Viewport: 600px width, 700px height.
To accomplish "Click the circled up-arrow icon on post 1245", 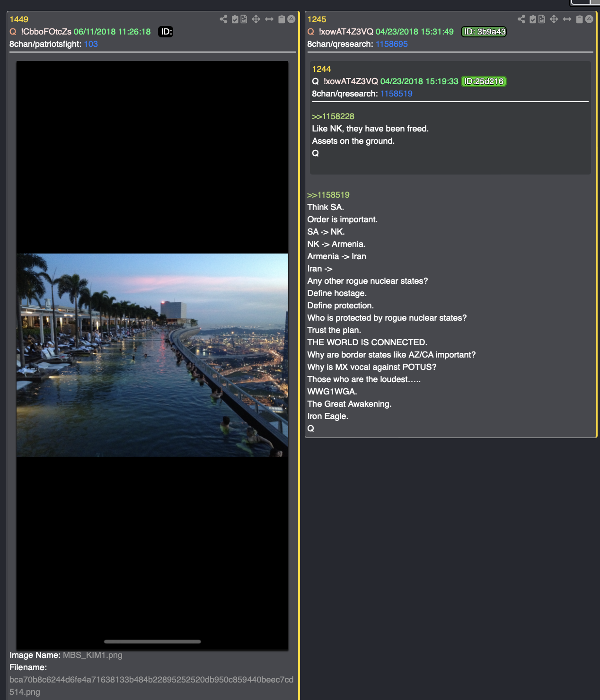I will point(589,19).
